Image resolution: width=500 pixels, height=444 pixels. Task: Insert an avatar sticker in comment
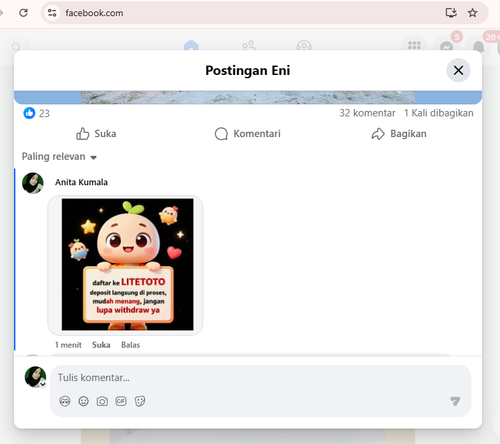[x=65, y=401]
